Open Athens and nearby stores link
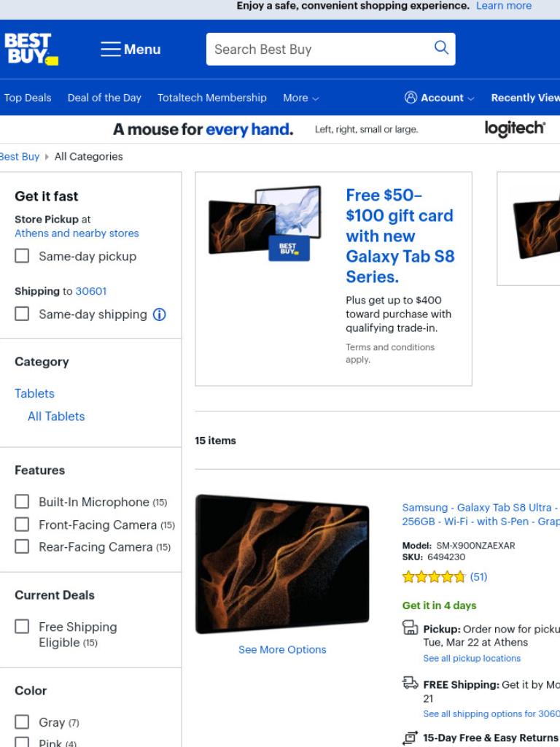Image resolution: width=560 pixels, height=747 pixels. point(77,233)
